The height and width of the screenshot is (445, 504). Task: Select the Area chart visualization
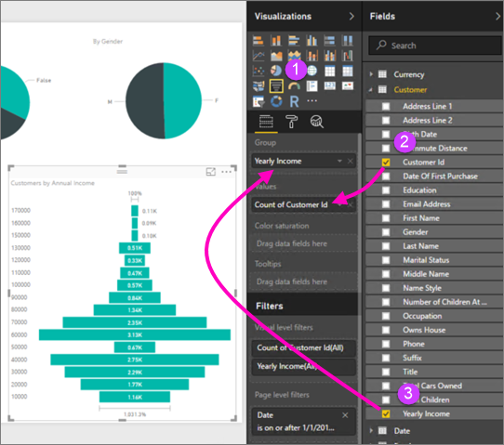click(x=276, y=56)
